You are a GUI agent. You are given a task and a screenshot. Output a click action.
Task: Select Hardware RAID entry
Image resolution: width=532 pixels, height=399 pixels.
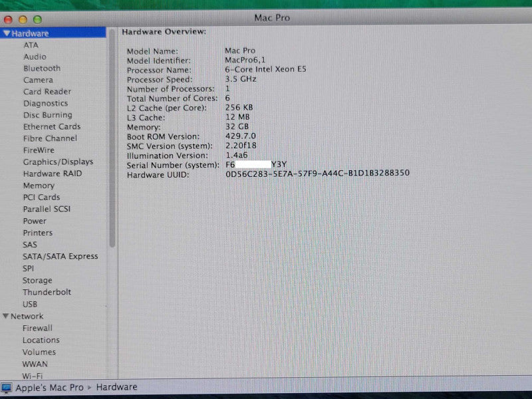[53, 174]
